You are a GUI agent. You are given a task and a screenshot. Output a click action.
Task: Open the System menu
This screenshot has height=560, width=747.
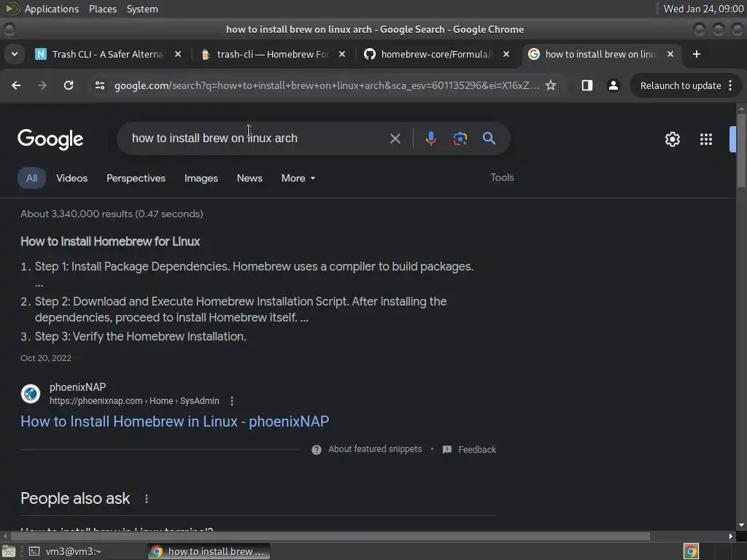[x=142, y=9]
